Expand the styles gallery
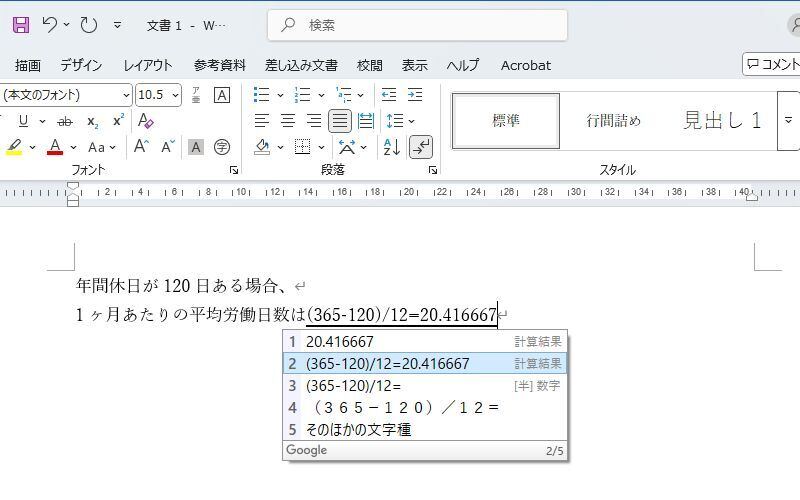 pyautogui.click(x=788, y=121)
